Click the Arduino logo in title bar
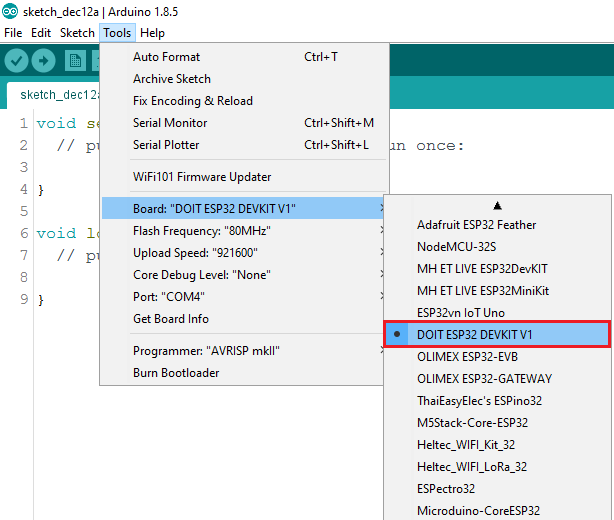The width and height of the screenshot is (614, 520). [10, 10]
